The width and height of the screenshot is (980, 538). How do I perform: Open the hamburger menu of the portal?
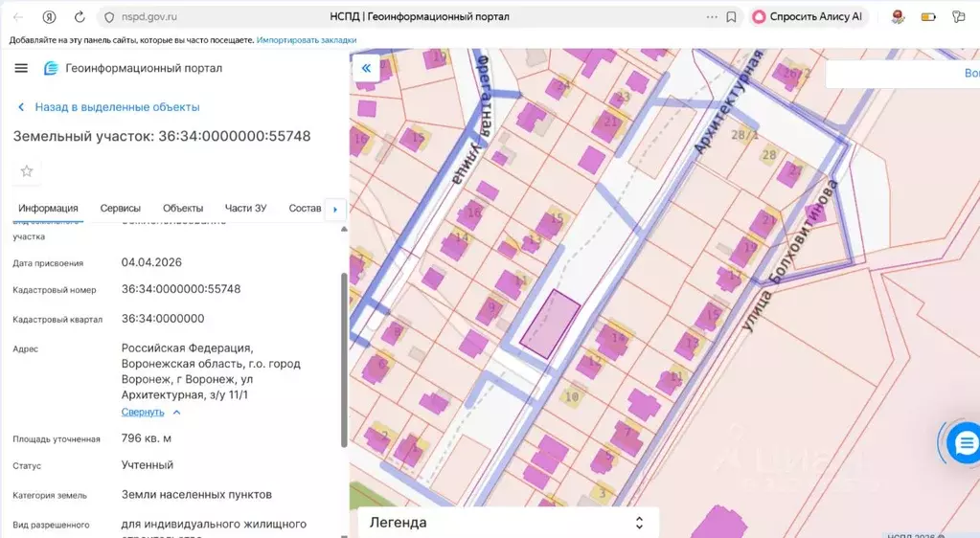[x=21, y=68]
